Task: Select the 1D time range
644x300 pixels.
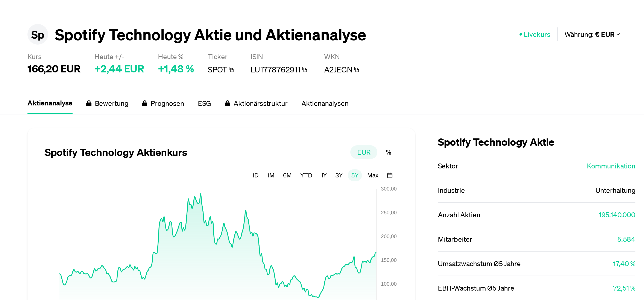Action: point(255,175)
